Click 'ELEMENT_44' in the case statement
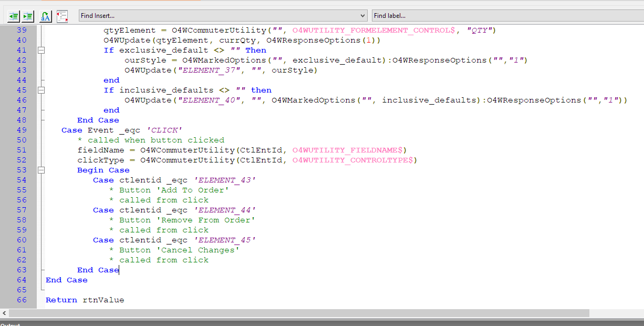Screen dimensions: 644x326 pyautogui.click(x=224, y=210)
